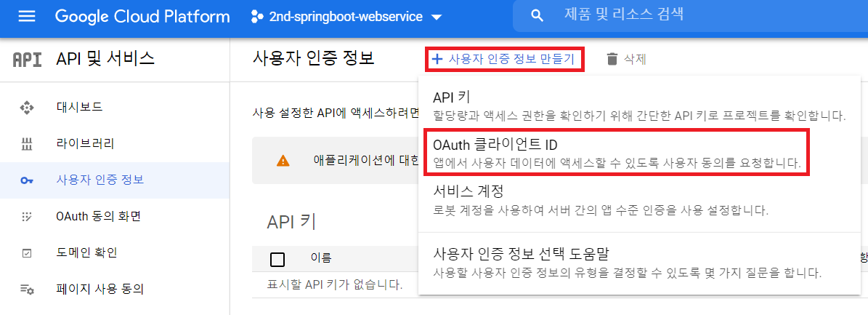868x315 pixels.
Task: Click the API logo icon in sidebar
Action: coord(27,60)
